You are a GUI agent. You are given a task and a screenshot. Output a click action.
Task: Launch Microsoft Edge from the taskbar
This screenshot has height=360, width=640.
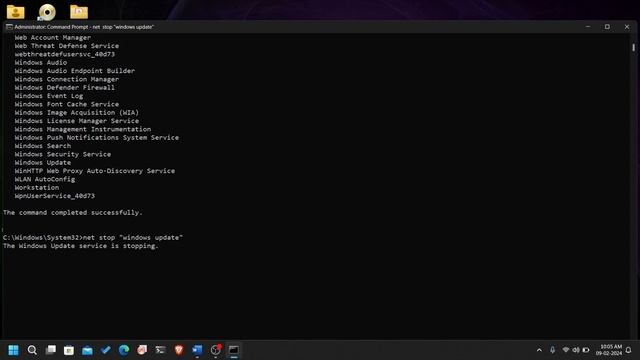(x=124, y=350)
